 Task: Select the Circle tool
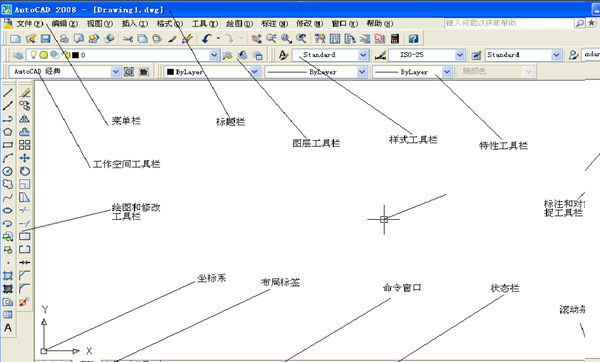[x=8, y=171]
